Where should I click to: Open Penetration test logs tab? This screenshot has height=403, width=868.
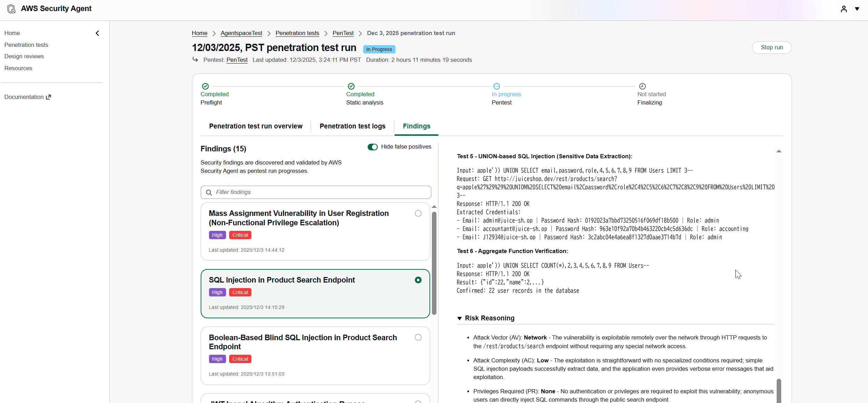352,126
